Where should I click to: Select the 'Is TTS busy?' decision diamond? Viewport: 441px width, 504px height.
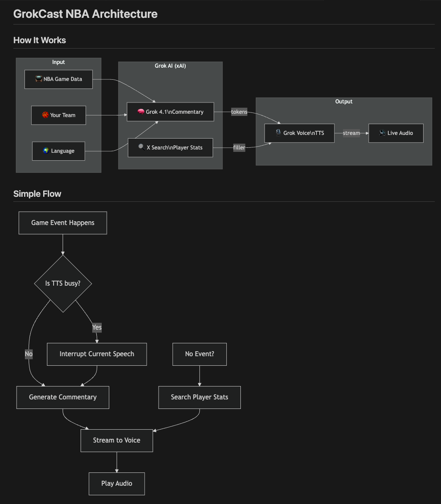(x=63, y=284)
